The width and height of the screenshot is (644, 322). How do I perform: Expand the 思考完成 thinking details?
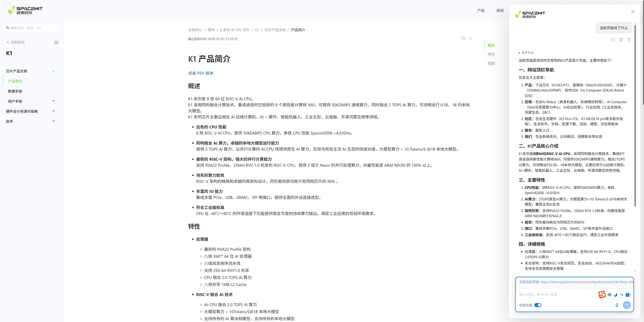pyautogui.click(x=526, y=53)
